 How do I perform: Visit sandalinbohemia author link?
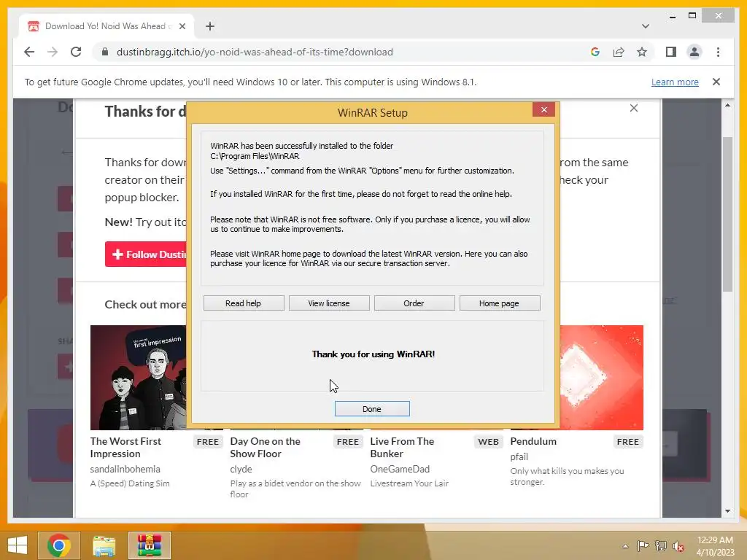click(125, 469)
